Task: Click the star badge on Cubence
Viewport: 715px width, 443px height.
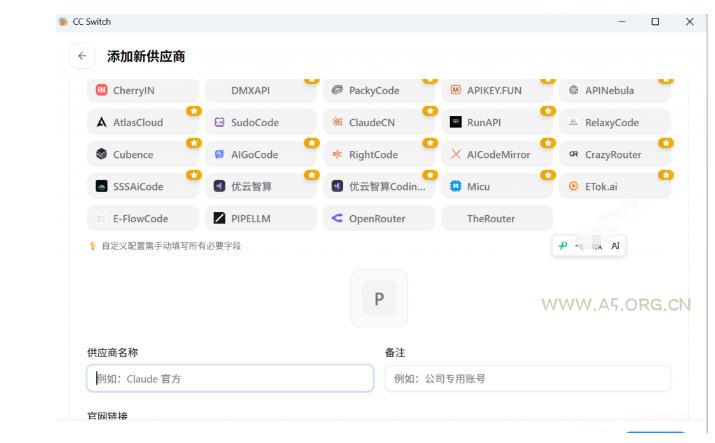Action: tap(194, 143)
